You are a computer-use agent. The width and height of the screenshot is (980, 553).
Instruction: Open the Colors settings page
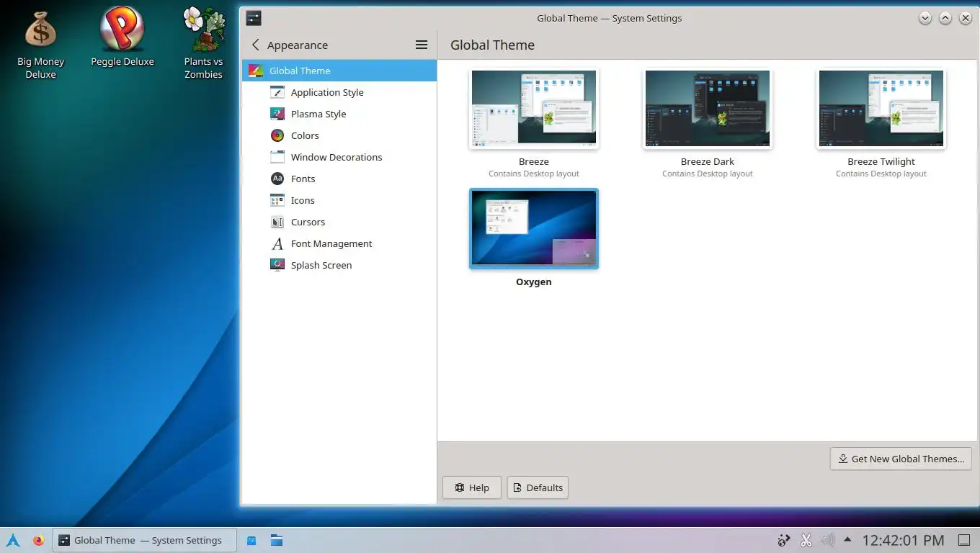339,135
